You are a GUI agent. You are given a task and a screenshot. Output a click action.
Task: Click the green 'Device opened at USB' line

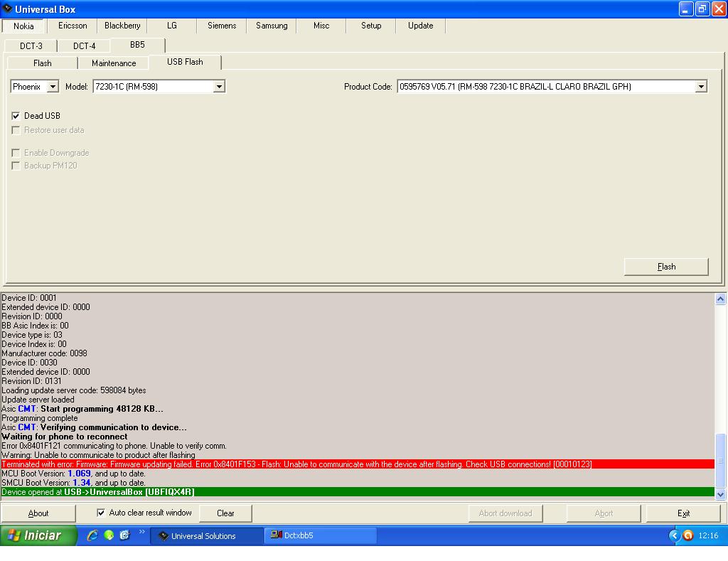[358, 492]
